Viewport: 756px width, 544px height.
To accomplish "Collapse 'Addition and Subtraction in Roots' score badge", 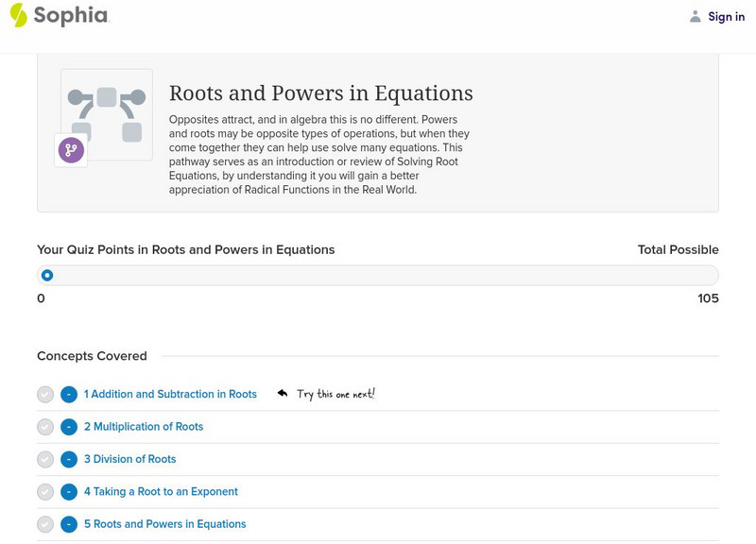I will tap(66, 394).
